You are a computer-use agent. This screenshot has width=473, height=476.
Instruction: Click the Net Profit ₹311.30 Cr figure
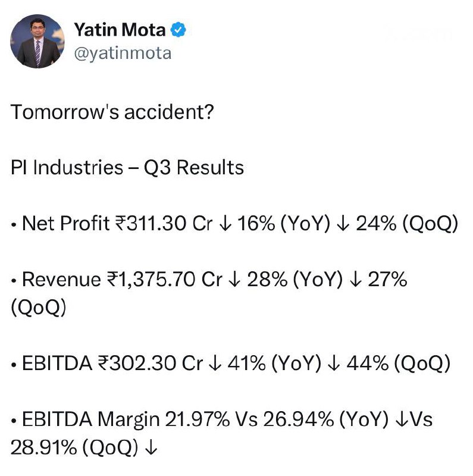coord(158,224)
